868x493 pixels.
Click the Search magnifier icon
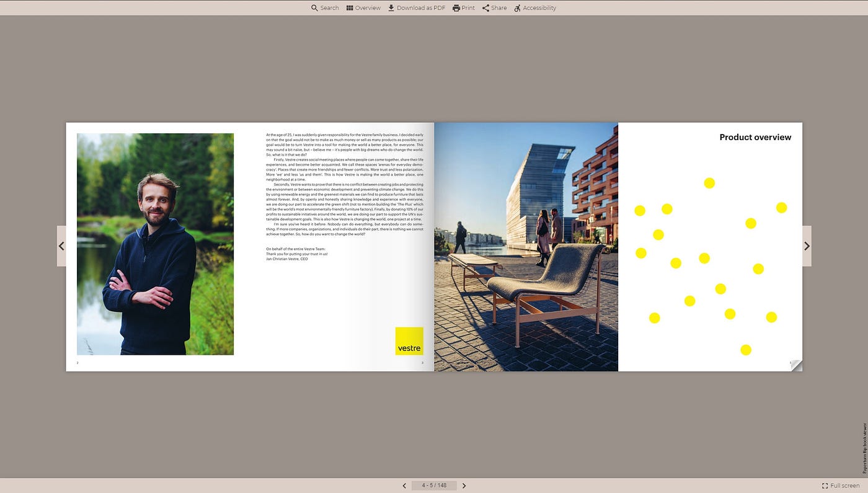tap(314, 8)
